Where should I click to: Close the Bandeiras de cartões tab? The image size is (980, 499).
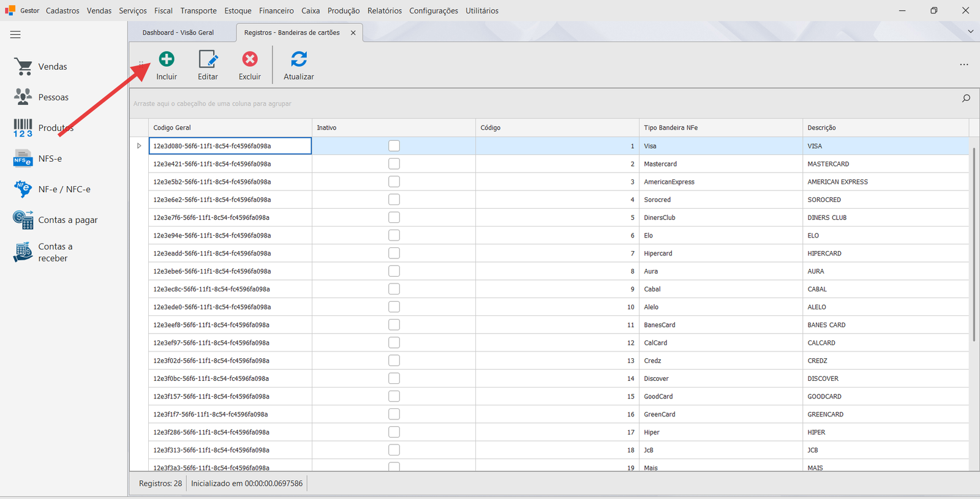click(x=353, y=33)
